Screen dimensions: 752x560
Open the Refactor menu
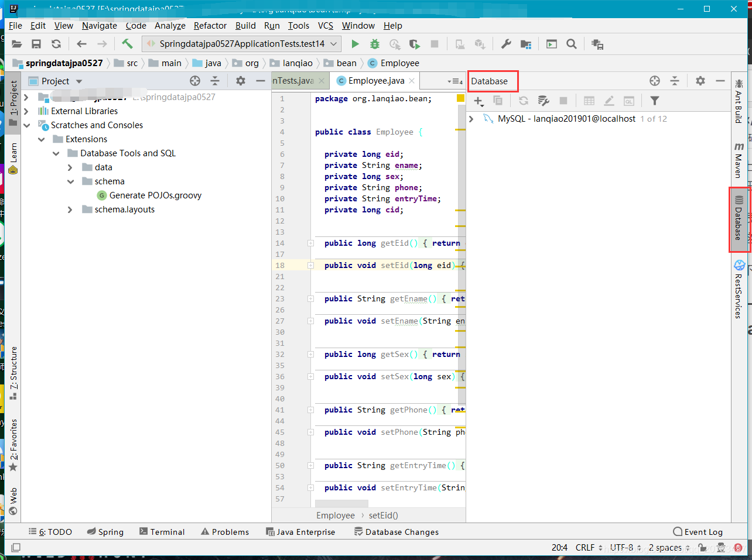tap(210, 26)
